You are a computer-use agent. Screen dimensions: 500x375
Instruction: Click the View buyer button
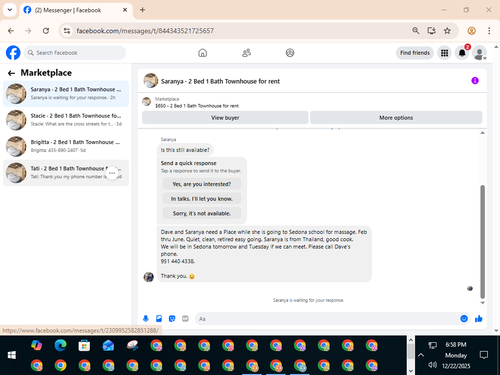point(225,118)
